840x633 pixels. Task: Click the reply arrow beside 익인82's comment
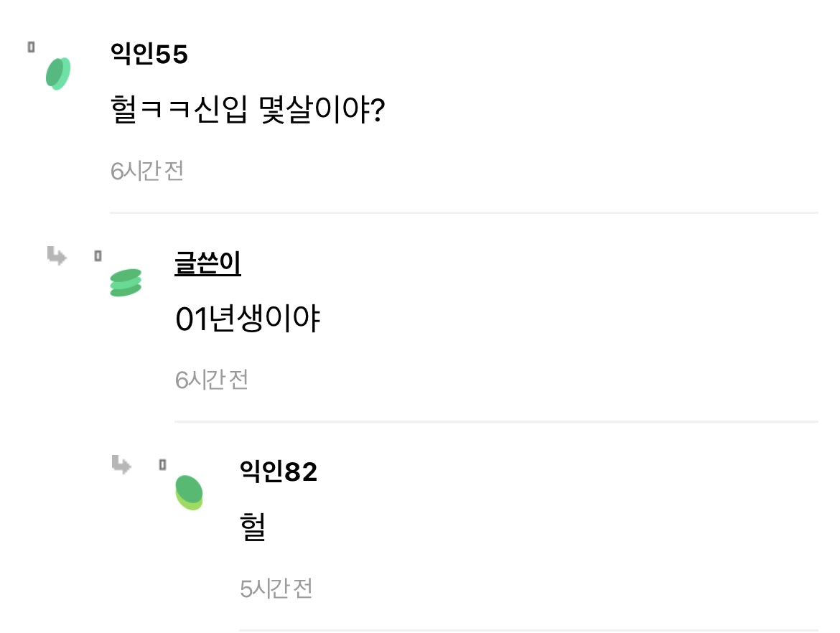(x=121, y=465)
